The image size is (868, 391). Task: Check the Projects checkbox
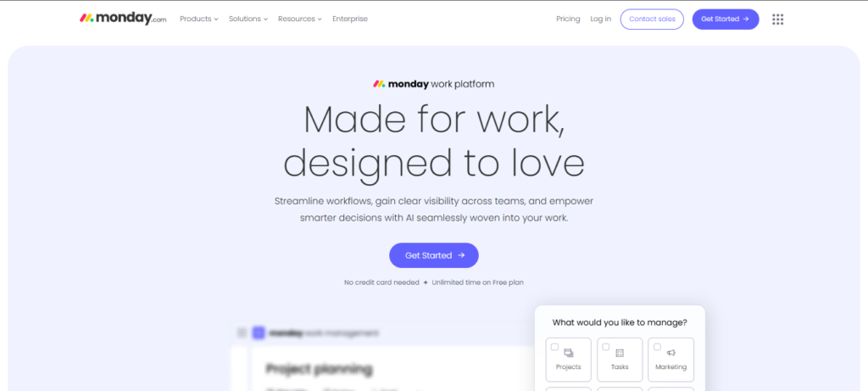pyautogui.click(x=554, y=347)
